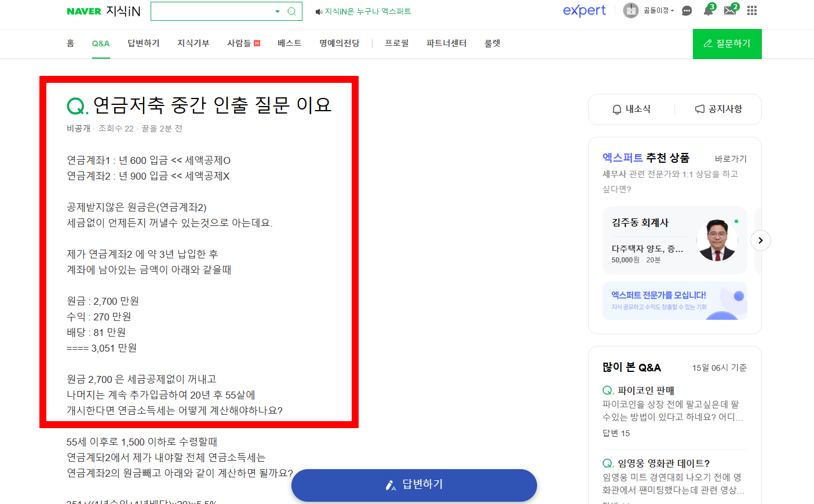The image size is (814, 504).
Task: Click the 끌올 2분 전 text
Action: (x=162, y=129)
